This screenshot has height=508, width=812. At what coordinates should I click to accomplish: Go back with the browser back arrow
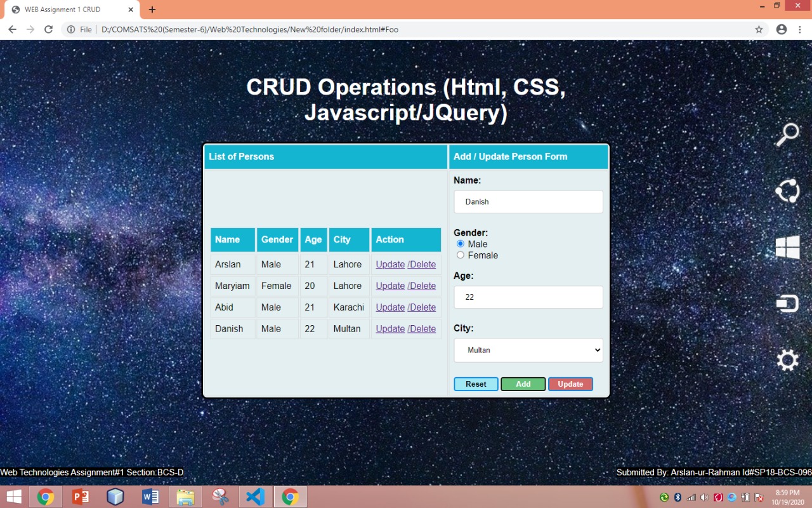pyautogui.click(x=12, y=29)
